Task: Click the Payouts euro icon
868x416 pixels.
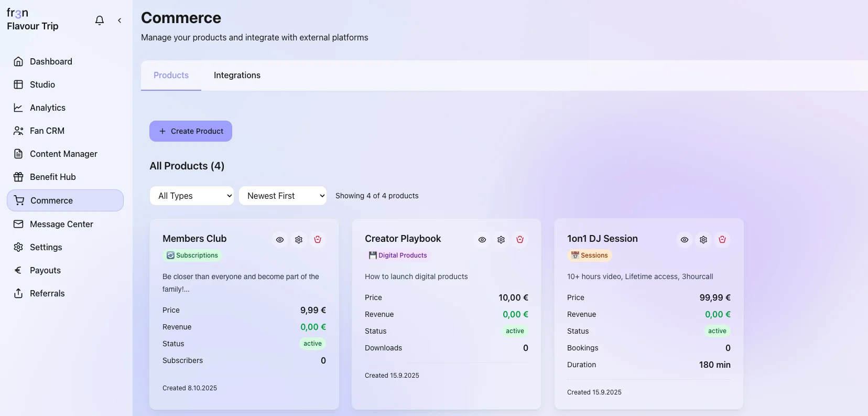Action: pos(18,270)
